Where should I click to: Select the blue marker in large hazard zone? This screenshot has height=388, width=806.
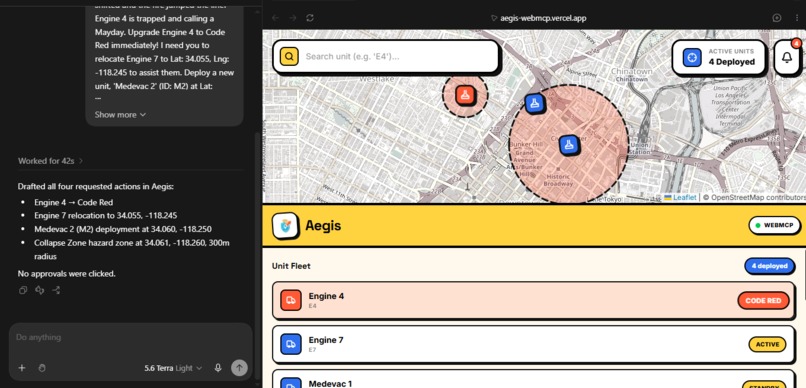pyautogui.click(x=569, y=145)
